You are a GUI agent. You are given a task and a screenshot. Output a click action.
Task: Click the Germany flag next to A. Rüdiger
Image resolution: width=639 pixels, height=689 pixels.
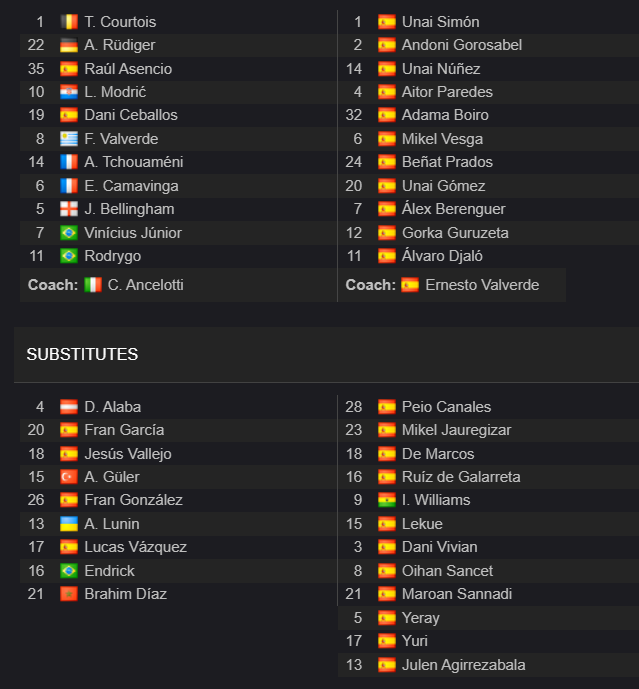click(69, 45)
